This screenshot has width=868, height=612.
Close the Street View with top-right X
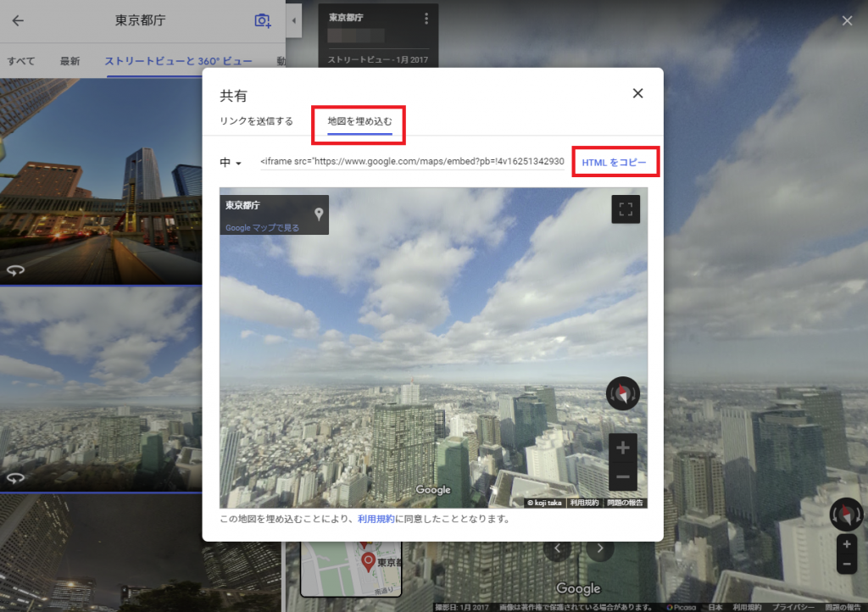pos(847,21)
